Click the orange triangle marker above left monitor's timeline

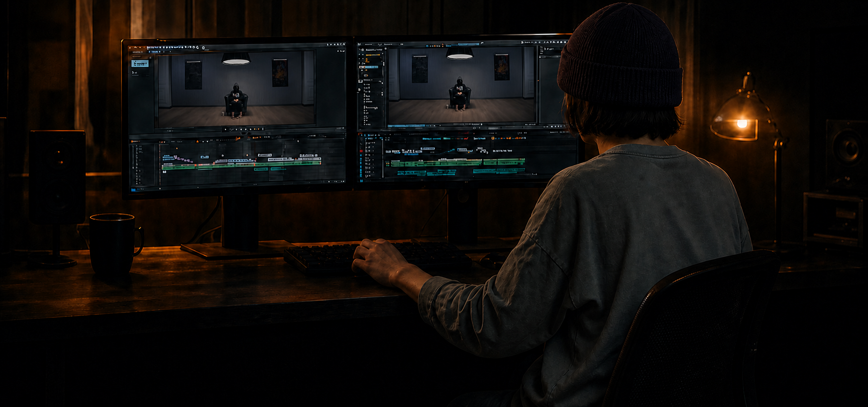tap(197, 141)
